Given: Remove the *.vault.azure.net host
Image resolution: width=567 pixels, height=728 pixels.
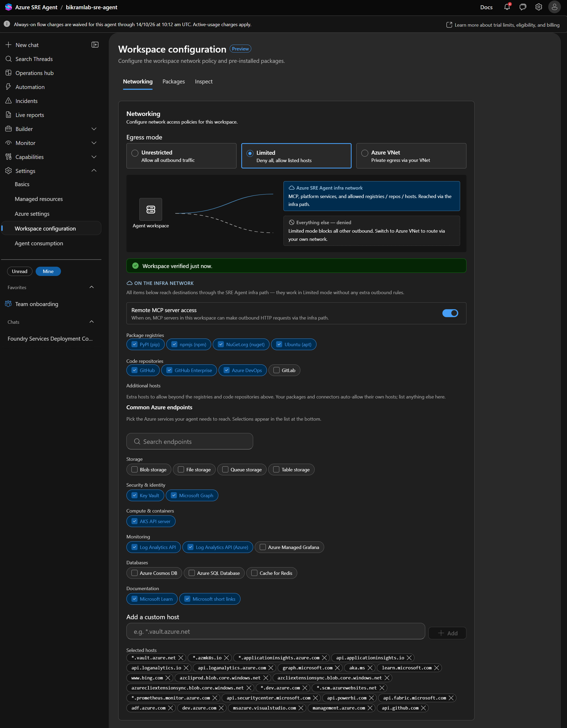Looking at the screenshot, I should coord(181,658).
